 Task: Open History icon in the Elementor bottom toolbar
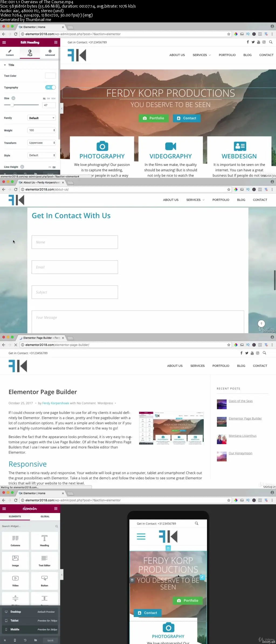(25, 640)
